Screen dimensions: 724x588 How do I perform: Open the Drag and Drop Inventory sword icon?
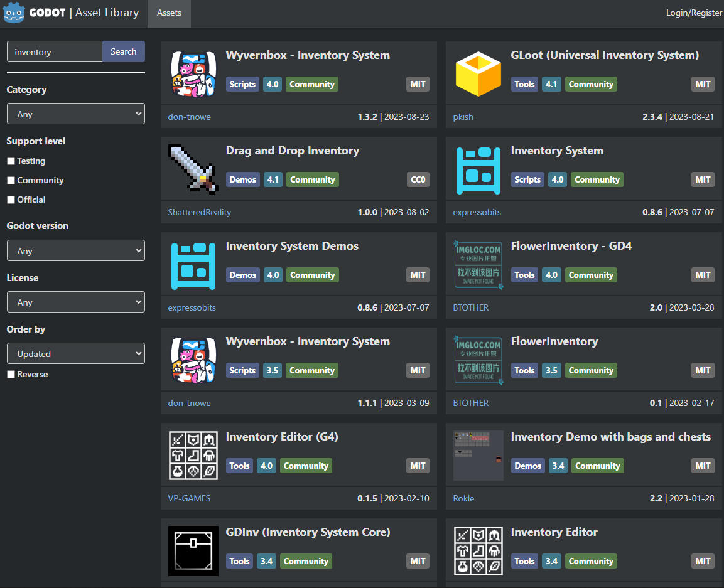click(193, 169)
